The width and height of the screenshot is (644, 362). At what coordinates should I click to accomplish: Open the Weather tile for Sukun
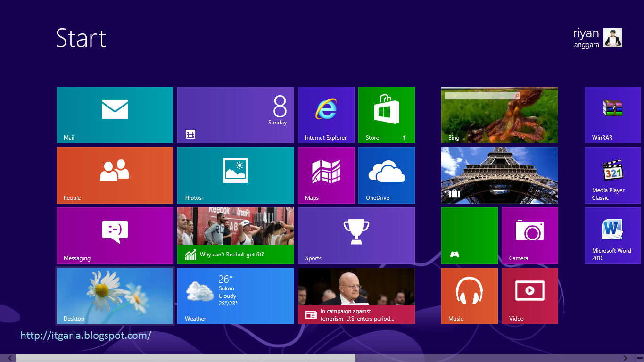[x=236, y=296]
